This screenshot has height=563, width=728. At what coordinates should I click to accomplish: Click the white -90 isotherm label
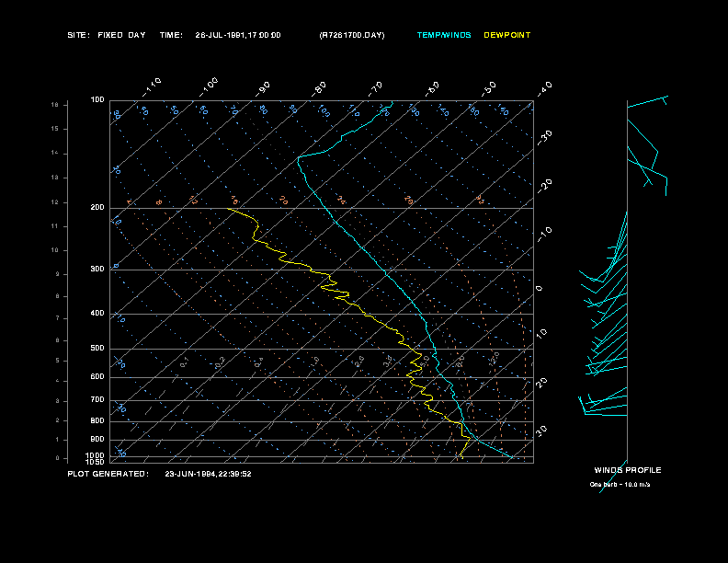(x=263, y=88)
